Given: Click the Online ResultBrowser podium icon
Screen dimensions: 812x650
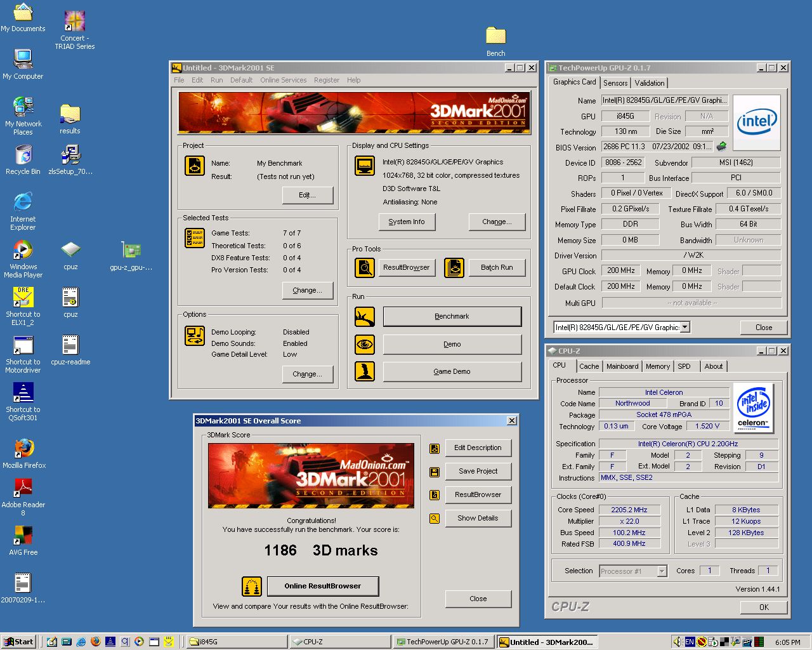Looking at the screenshot, I should (252, 587).
